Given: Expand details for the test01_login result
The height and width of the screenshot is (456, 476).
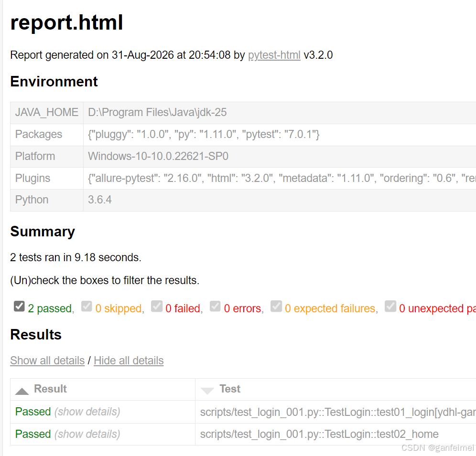Looking at the screenshot, I should [87, 412].
